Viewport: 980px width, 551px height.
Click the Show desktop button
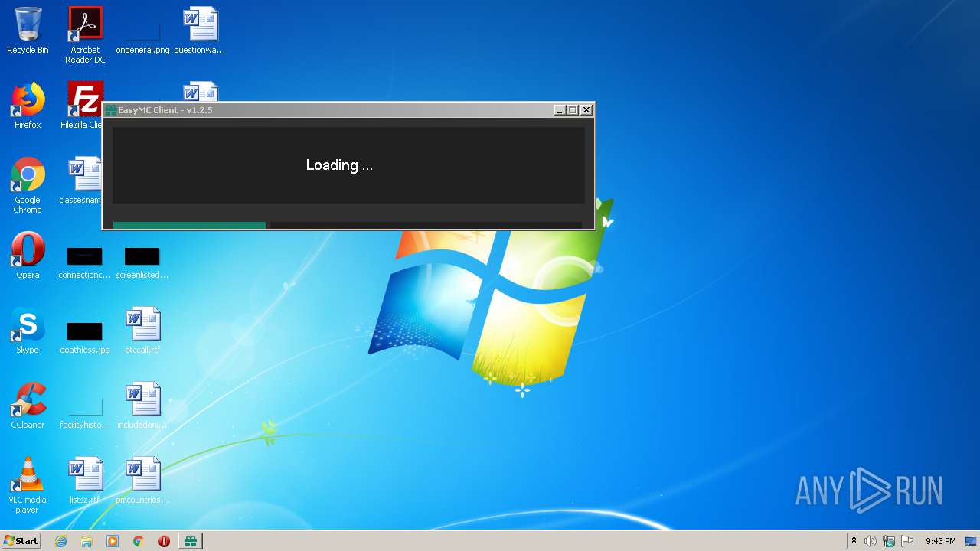click(x=972, y=541)
